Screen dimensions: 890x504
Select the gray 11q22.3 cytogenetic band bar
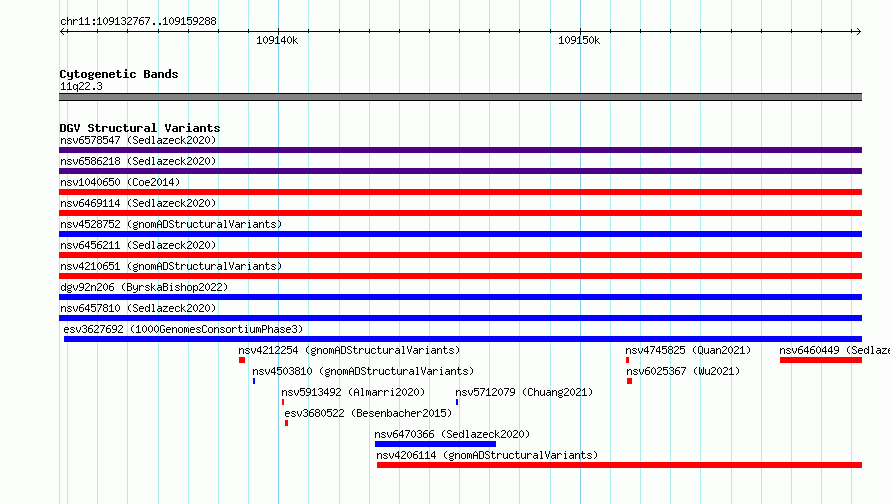(460, 97)
